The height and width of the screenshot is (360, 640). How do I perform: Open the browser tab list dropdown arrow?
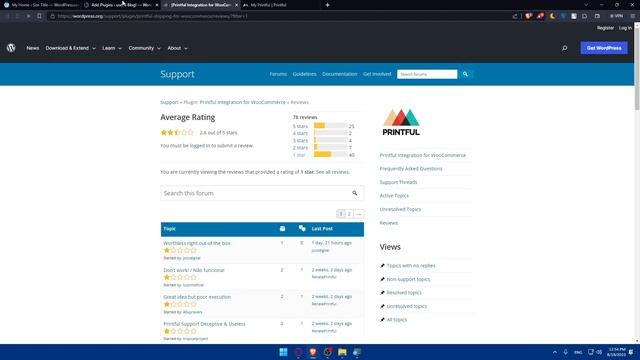(x=586, y=5)
